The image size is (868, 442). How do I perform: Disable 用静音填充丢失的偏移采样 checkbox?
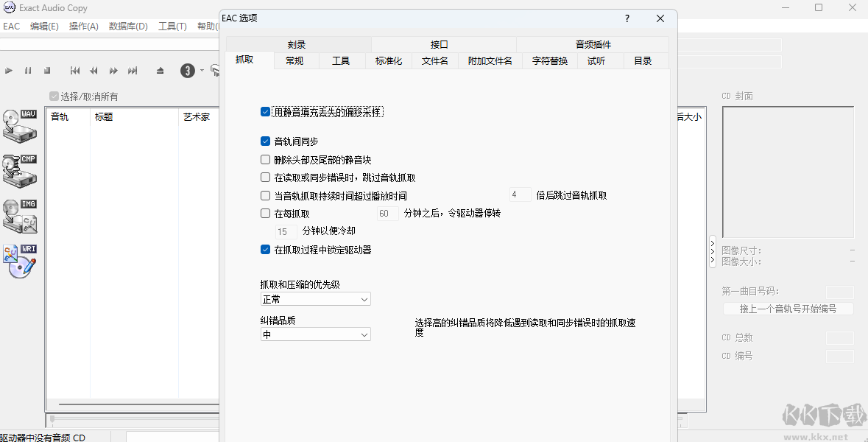[265, 111]
